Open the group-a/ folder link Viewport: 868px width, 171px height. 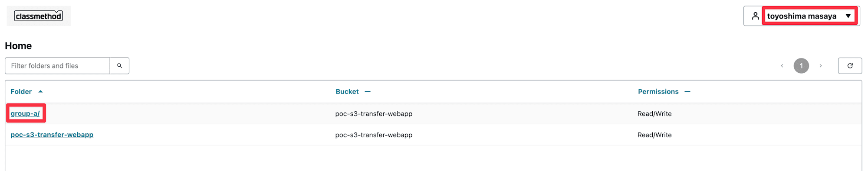point(25,113)
